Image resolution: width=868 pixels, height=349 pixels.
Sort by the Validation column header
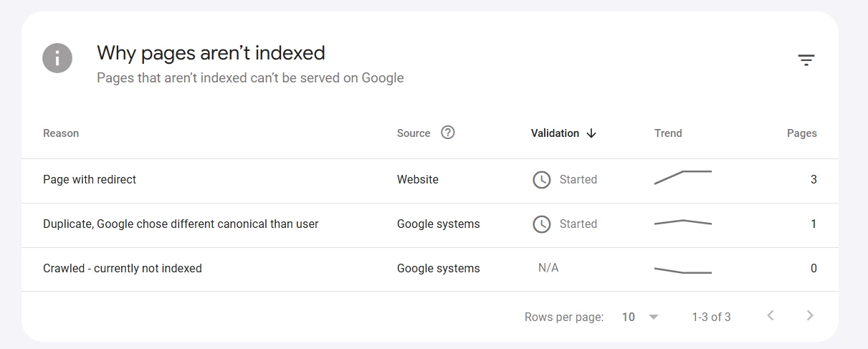(555, 133)
